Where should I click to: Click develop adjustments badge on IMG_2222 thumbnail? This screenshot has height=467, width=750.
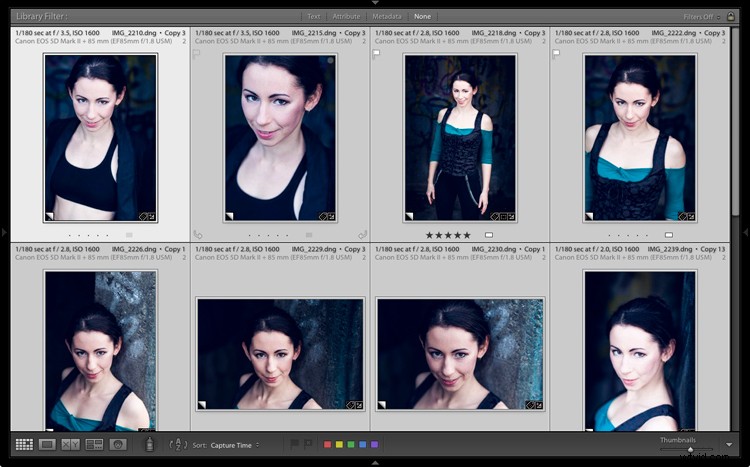[x=691, y=216]
